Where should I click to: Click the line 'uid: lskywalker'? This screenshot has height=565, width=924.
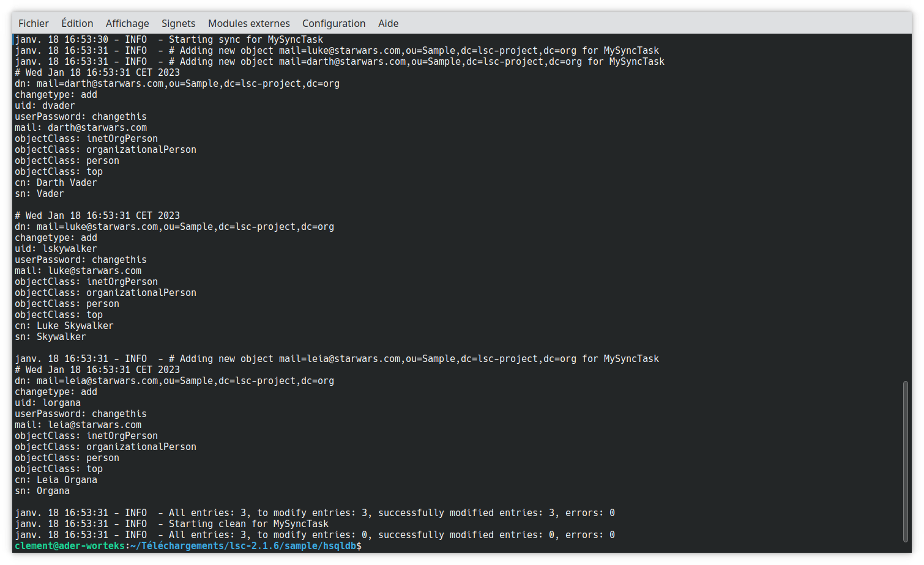[x=56, y=249]
